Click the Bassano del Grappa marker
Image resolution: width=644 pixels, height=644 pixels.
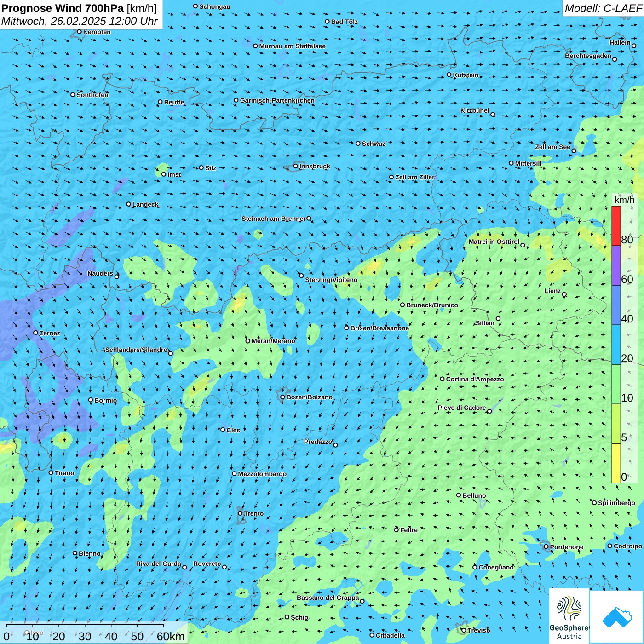click(362, 601)
